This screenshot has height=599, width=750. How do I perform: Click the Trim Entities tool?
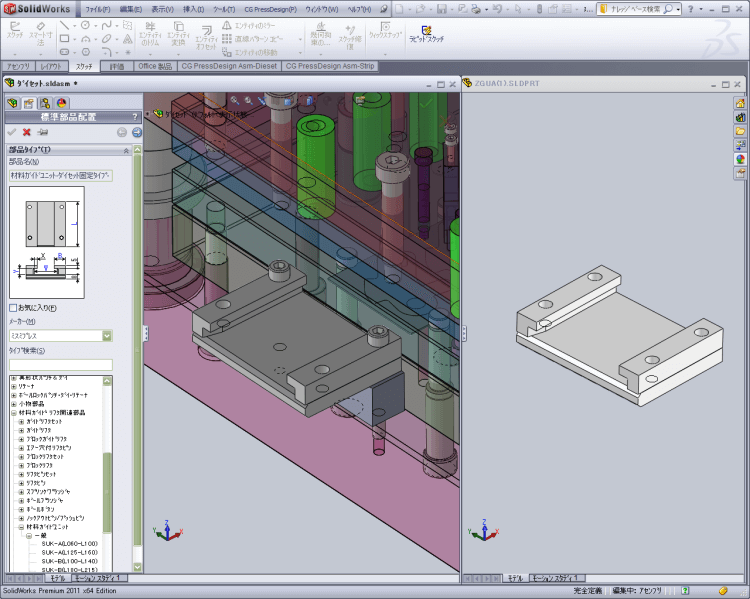pyautogui.click(x=150, y=34)
